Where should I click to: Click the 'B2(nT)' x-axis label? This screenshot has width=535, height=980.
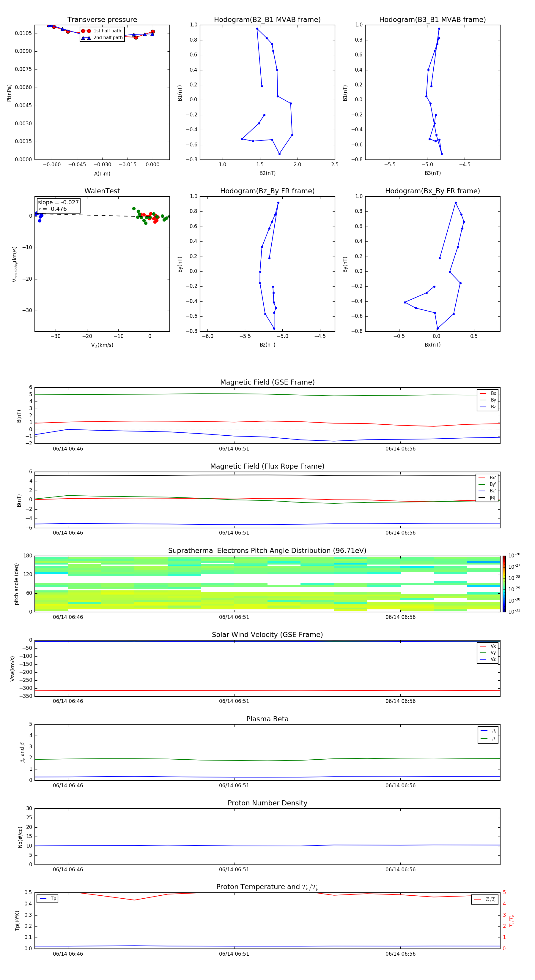(267, 173)
